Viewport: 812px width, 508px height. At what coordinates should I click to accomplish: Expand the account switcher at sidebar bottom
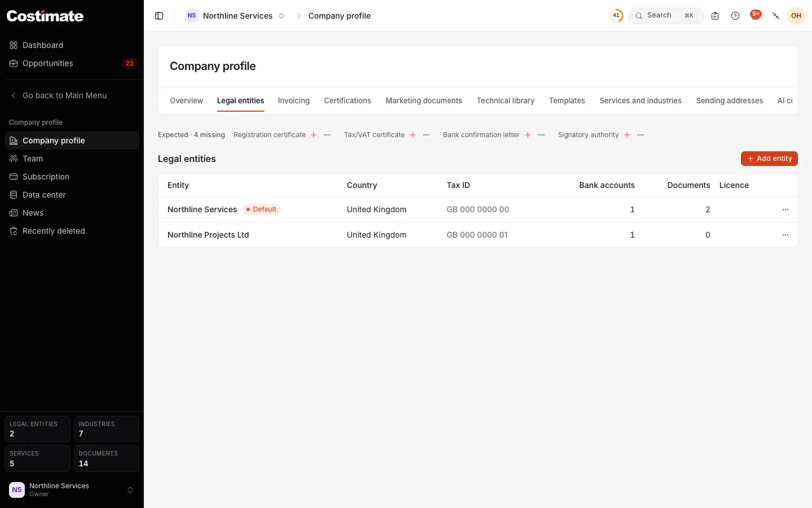pyautogui.click(x=130, y=490)
